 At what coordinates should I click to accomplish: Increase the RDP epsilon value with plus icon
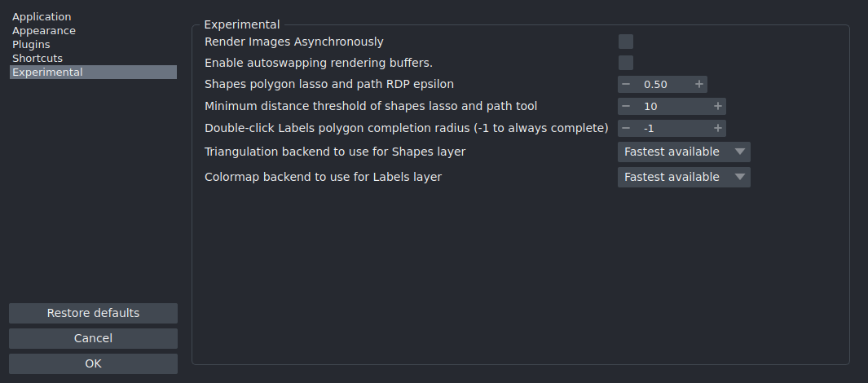click(698, 84)
